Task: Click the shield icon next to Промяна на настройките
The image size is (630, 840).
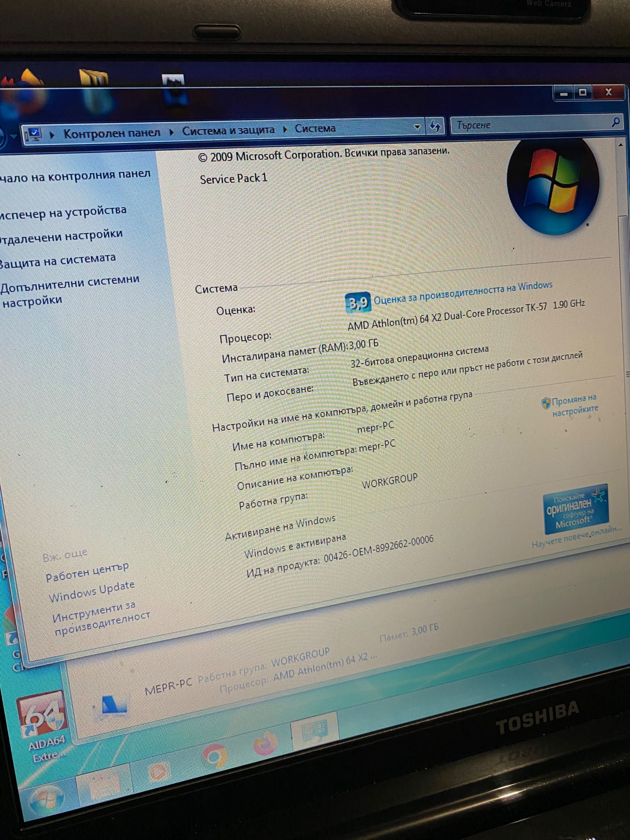Action: coord(546,403)
